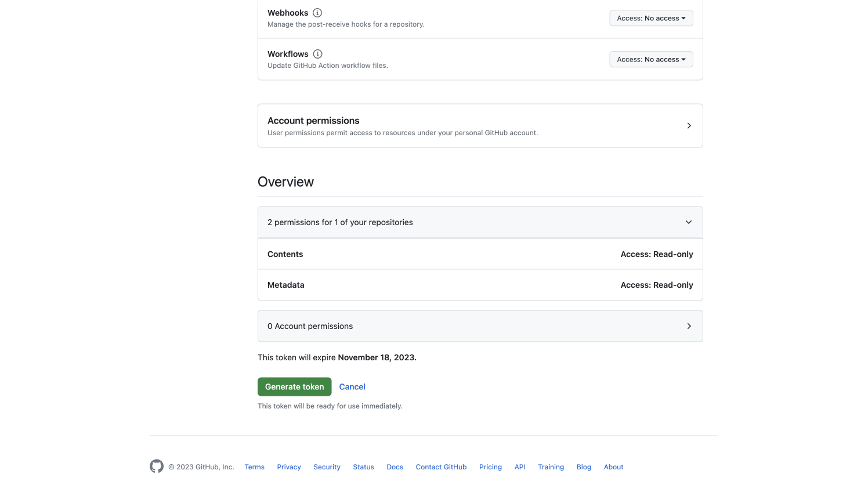This screenshot has height=492, width=868.
Task: Click Generate token
Action: pos(294,386)
